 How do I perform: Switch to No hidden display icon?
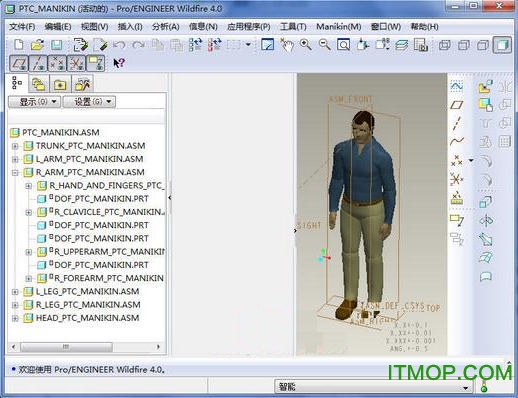point(483,45)
